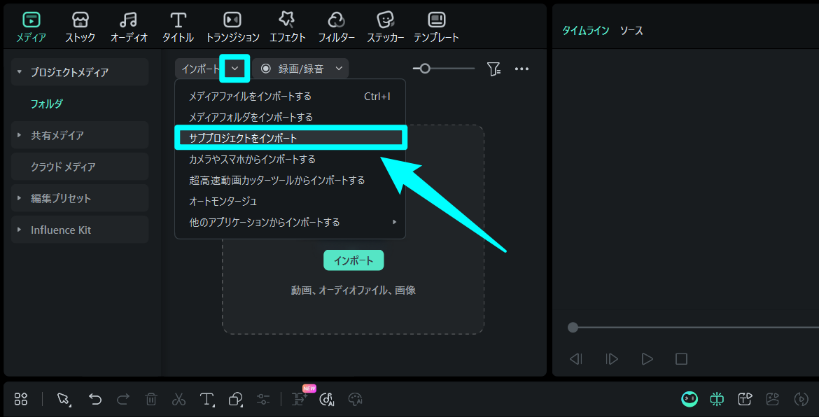
Task: Choose オートモンタージュ from the menu
Action: [290, 201]
